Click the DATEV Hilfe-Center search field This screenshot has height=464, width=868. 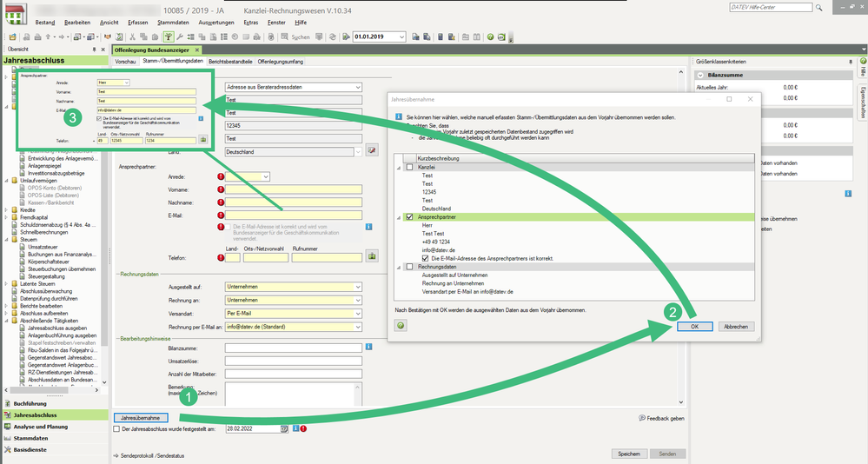[x=772, y=7]
